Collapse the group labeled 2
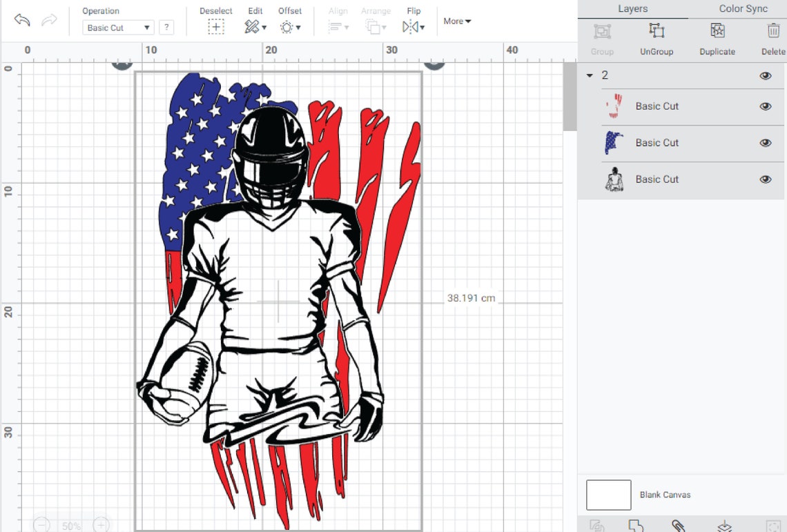 (x=590, y=75)
